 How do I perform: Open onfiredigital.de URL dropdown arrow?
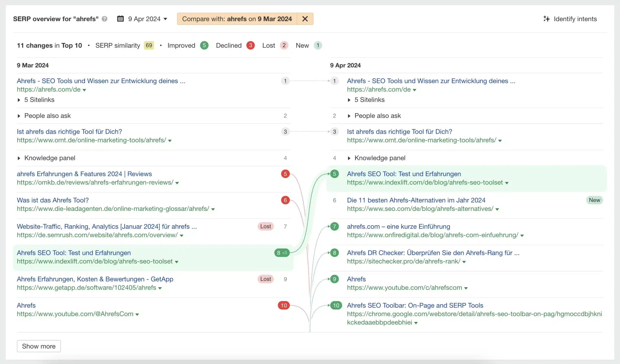522,236
